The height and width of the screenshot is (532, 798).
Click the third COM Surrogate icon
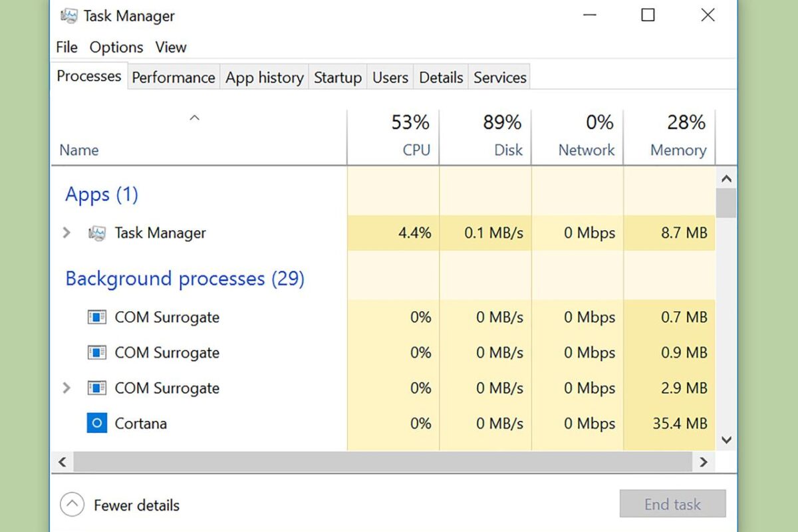click(96, 388)
